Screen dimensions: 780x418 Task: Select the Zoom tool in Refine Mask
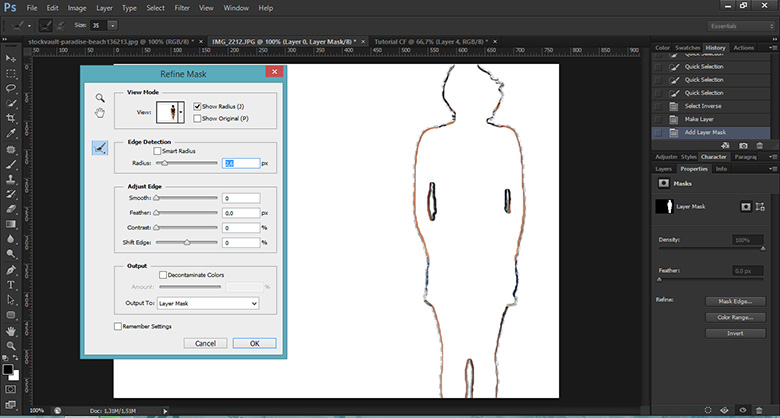click(x=100, y=97)
